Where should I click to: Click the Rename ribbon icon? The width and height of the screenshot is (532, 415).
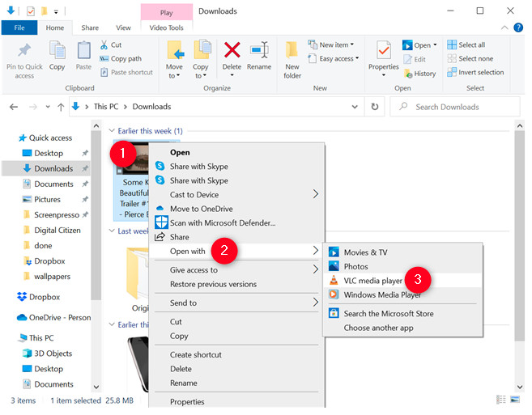pos(259,50)
